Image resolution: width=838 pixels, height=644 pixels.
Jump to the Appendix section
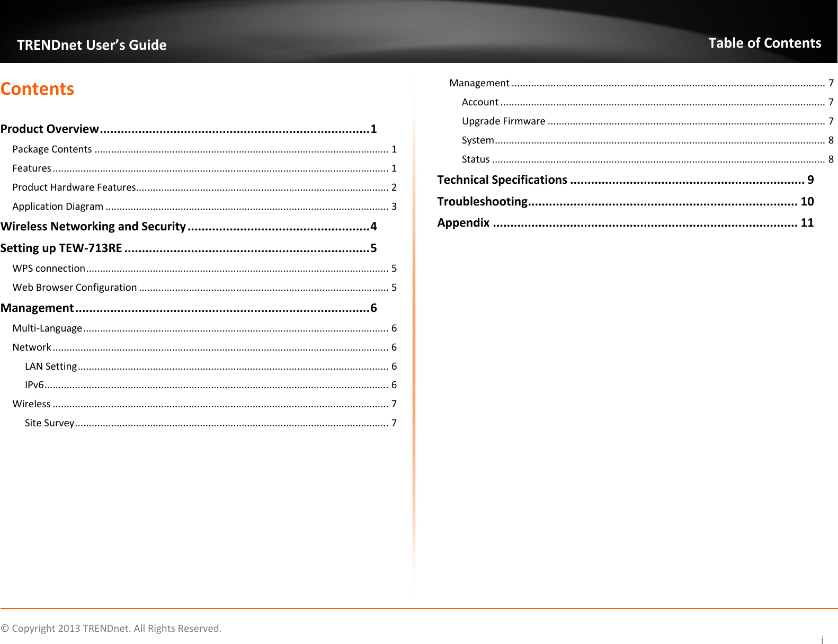pyautogui.click(x=626, y=222)
